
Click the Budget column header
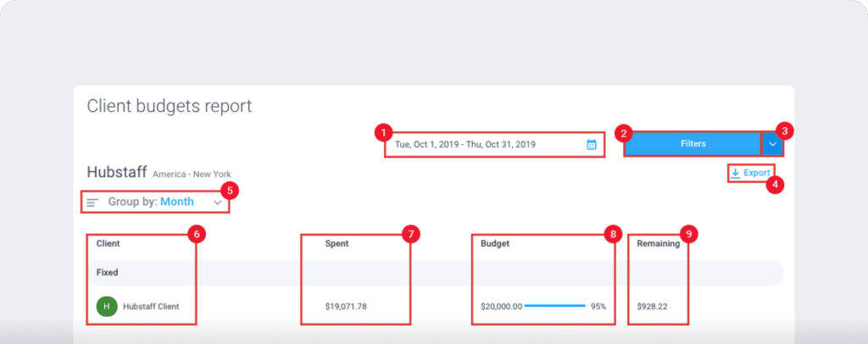(495, 243)
